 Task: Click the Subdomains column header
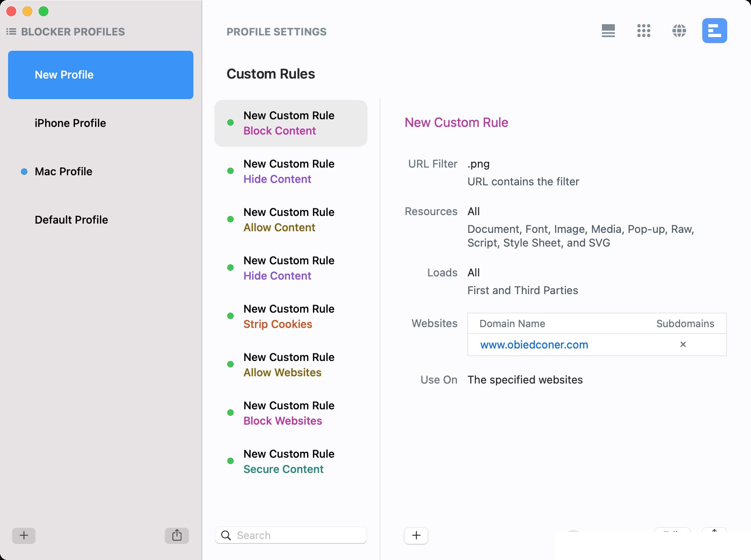[685, 324]
